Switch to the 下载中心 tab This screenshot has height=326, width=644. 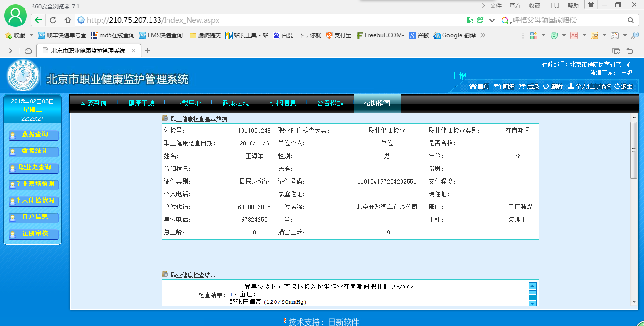[189, 103]
